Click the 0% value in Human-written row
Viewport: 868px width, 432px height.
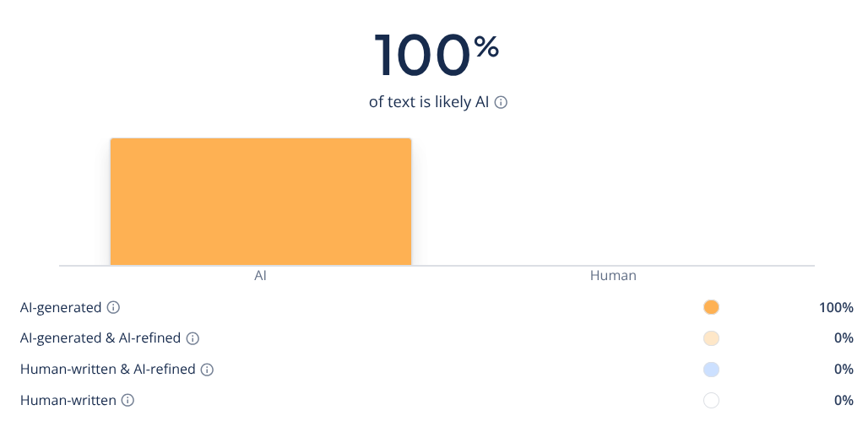pyautogui.click(x=844, y=401)
